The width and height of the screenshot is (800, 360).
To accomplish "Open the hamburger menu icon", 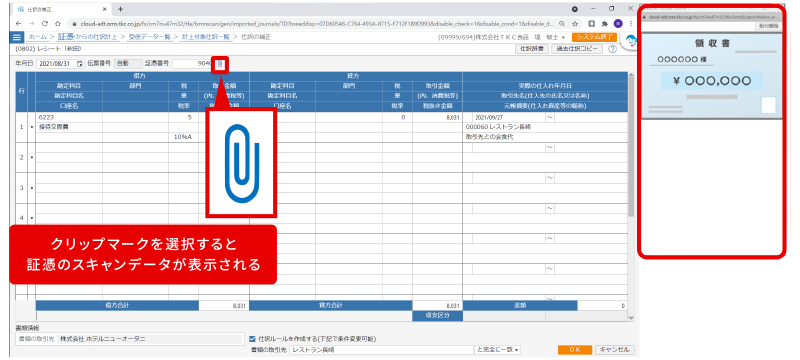I will pos(17,37).
